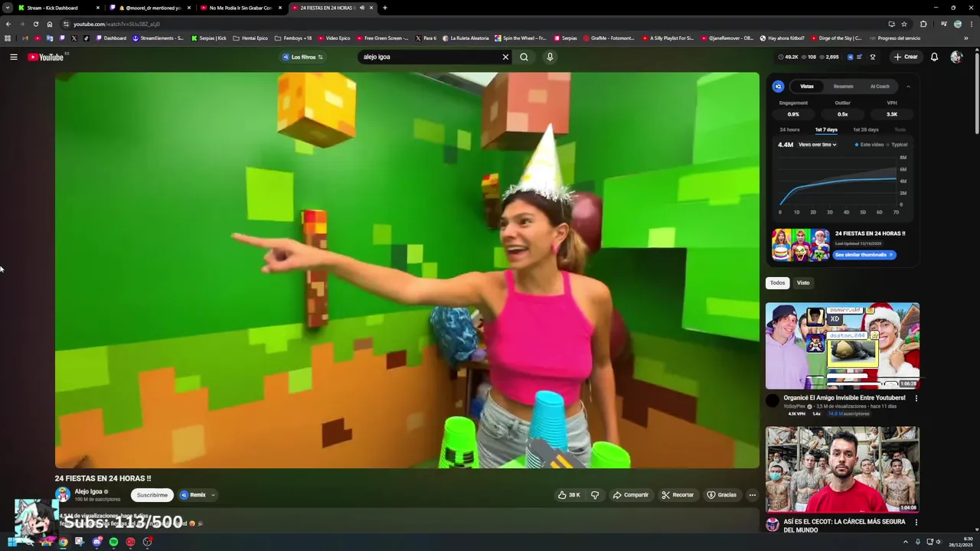Go back with browser back arrow
Screen dimensions: 980x551
[8, 24]
